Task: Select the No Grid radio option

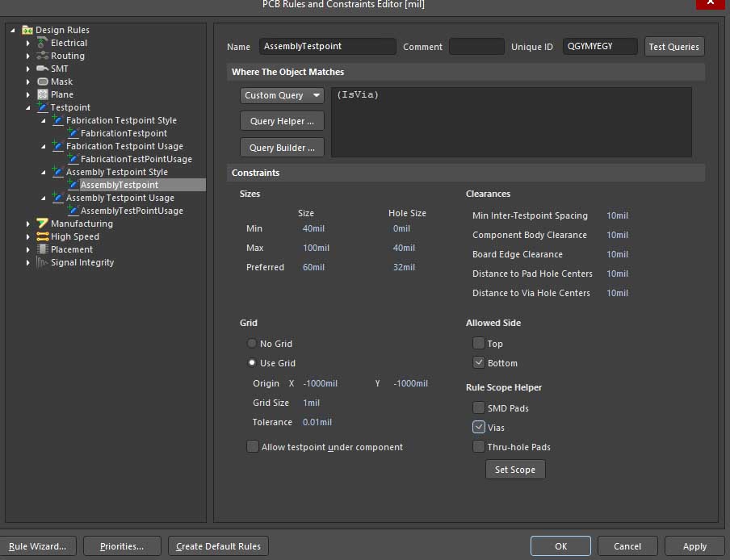Action: pos(253,344)
